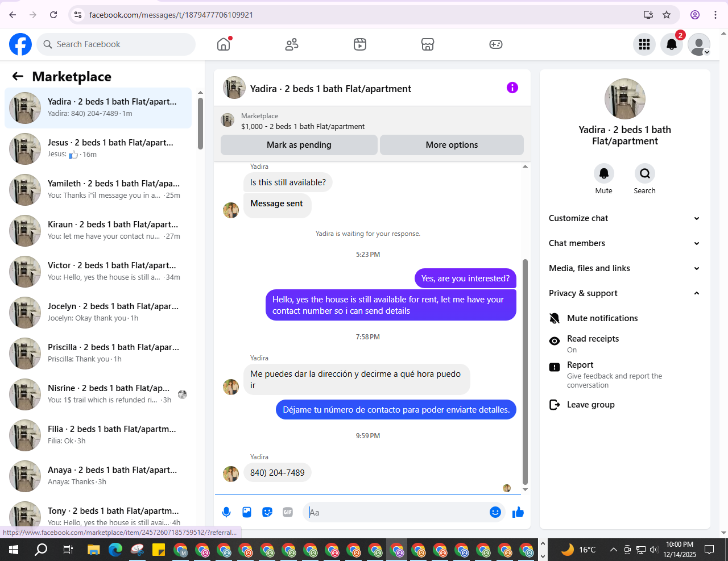Open the Home feed icon
The height and width of the screenshot is (561, 728).
(224, 44)
